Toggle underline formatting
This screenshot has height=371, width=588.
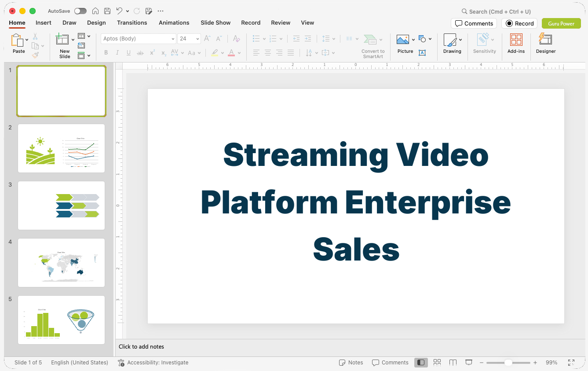(x=128, y=53)
